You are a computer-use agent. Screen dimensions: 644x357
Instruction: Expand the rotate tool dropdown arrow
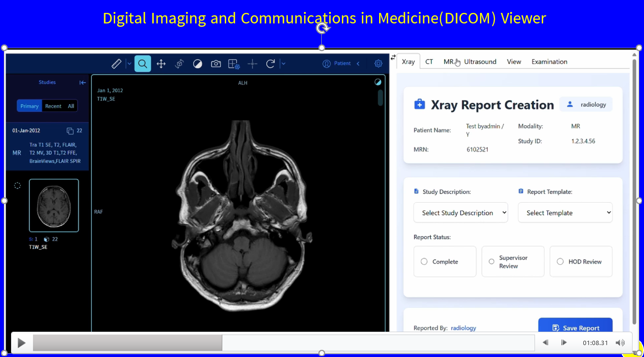tap(284, 64)
